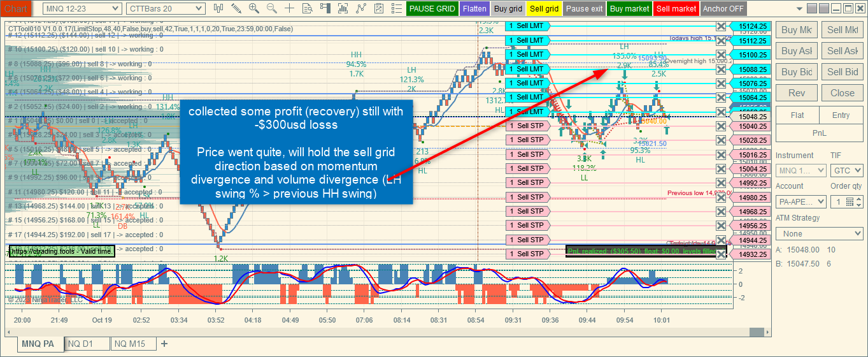Screen dimensions: 868x357
Task: Open the strategies line-nodes icon
Action: pos(361,8)
